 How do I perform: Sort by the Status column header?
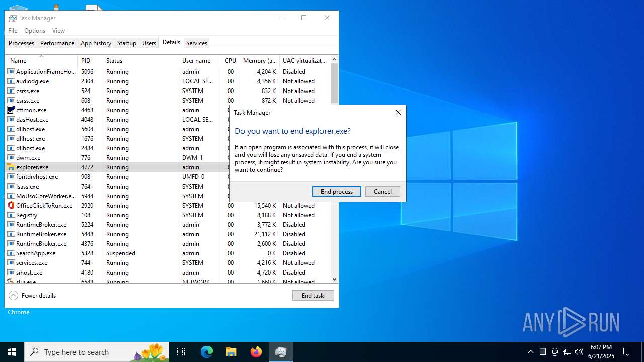point(141,61)
